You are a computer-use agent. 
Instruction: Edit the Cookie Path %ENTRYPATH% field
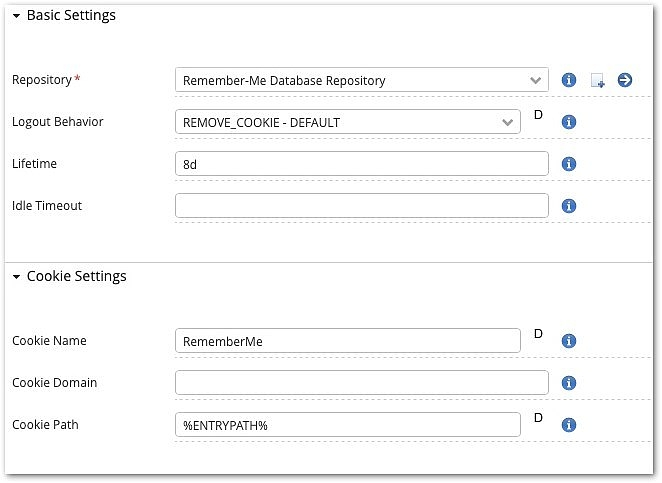(347, 425)
